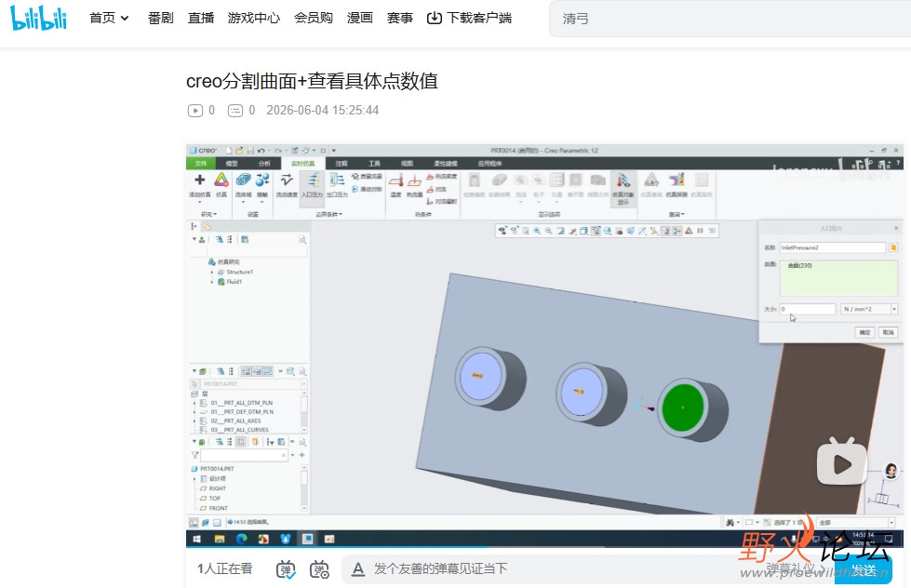The image size is (911, 588).
Task: Click Creo 文件 menu tab
Action: 200,163
